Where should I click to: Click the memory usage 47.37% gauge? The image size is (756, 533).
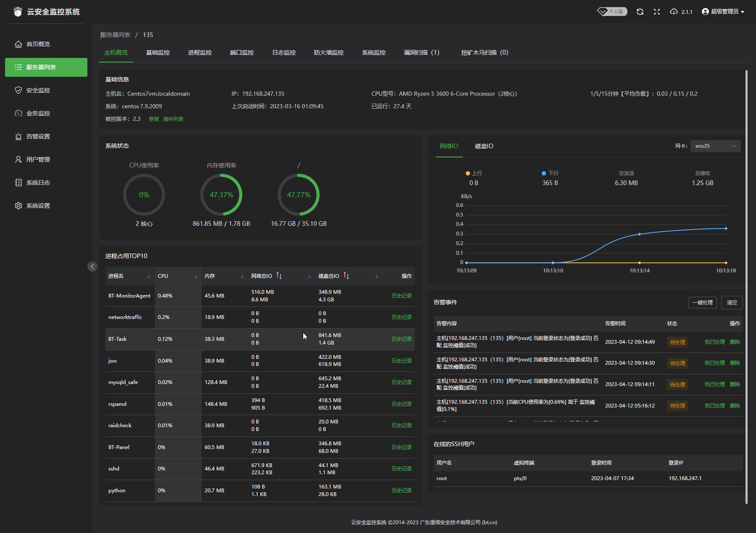click(x=221, y=195)
